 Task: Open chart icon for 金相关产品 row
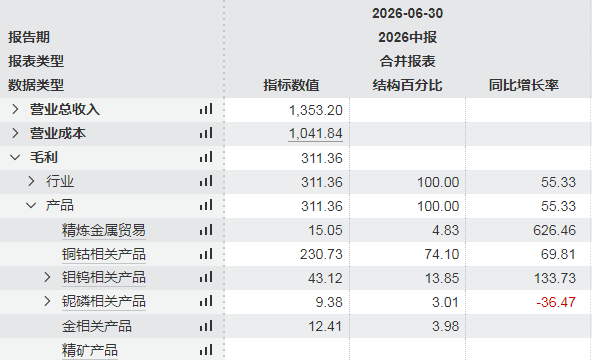[206, 326]
